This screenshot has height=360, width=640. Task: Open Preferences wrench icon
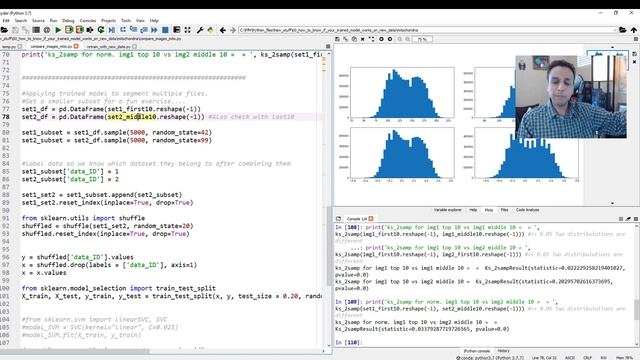200,30
